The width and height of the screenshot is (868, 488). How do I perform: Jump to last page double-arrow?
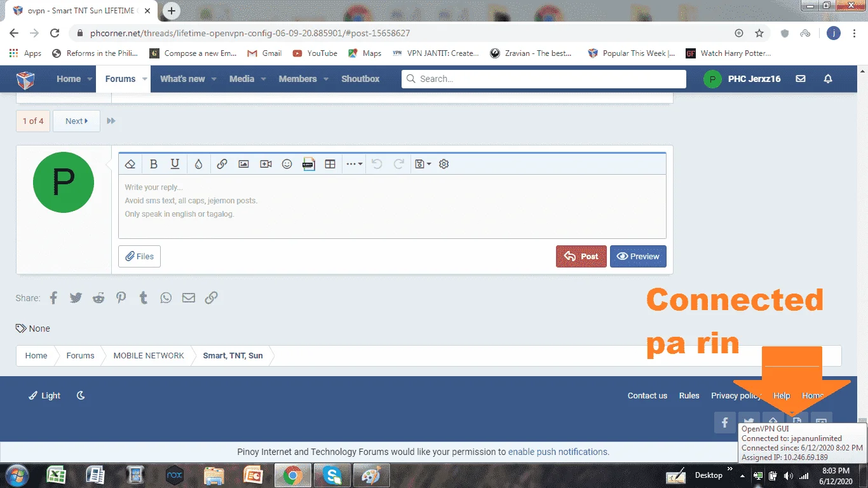tap(111, 121)
